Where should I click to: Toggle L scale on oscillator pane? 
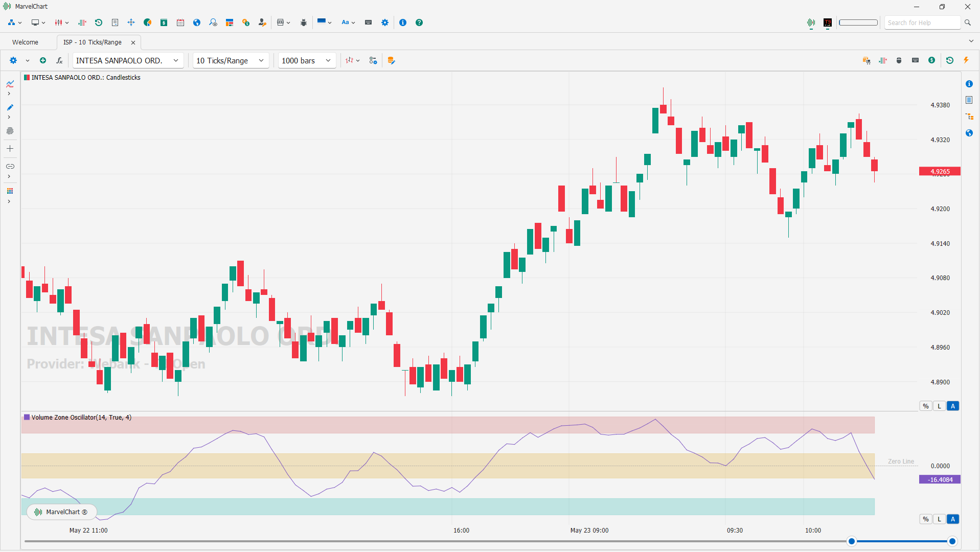point(939,519)
